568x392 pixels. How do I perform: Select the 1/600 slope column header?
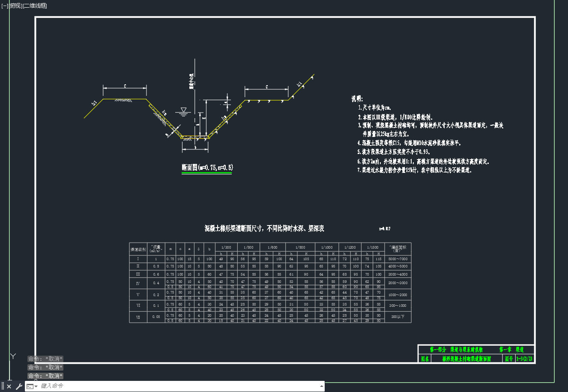point(272,247)
